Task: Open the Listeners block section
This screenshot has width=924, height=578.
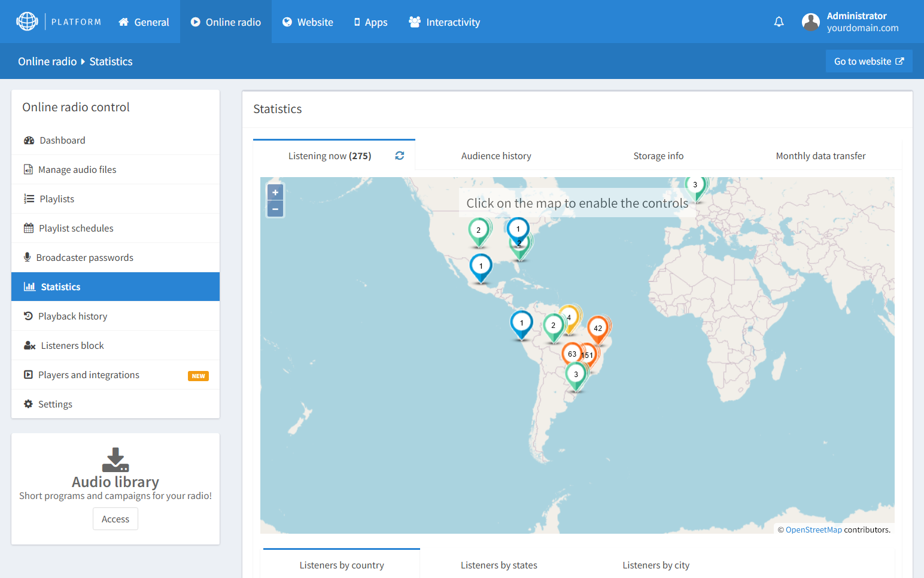Action: (x=71, y=345)
